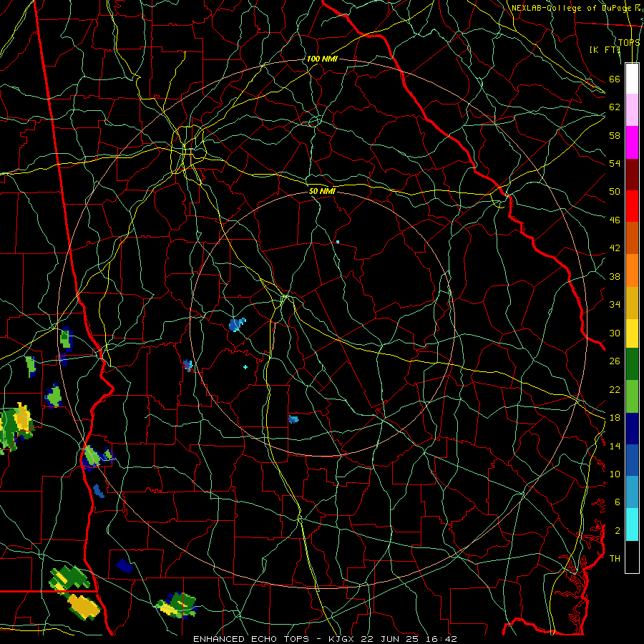644x644 pixels.
Task: Pick the burnt orange legend swatch
Action: click(x=632, y=238)
